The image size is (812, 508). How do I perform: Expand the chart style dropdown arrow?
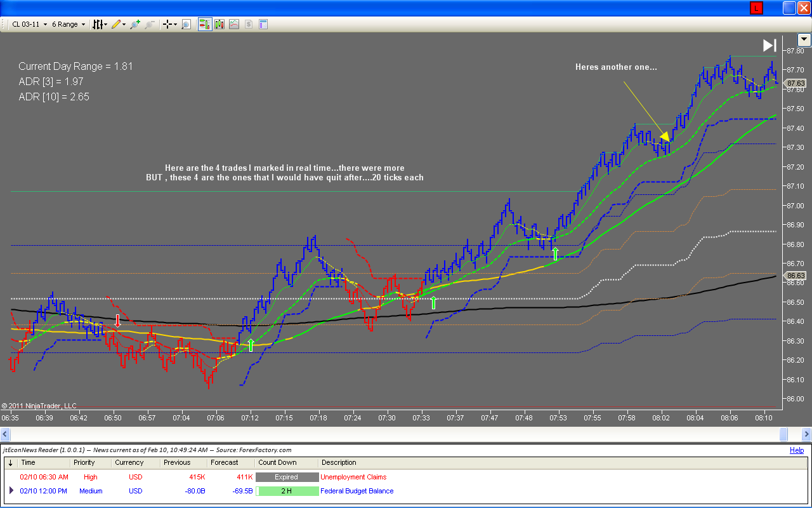click(x=106, y=24)
